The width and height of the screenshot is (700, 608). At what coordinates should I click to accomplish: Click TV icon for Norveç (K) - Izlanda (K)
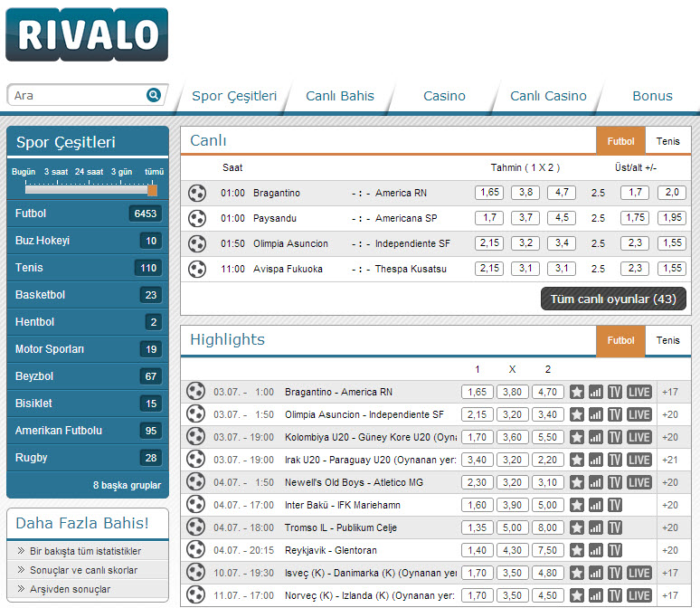[x=615, y=595]
